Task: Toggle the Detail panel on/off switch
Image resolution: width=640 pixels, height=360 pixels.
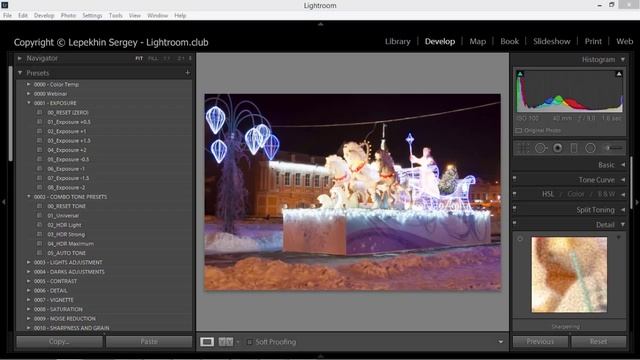Action: pos(515,223)
